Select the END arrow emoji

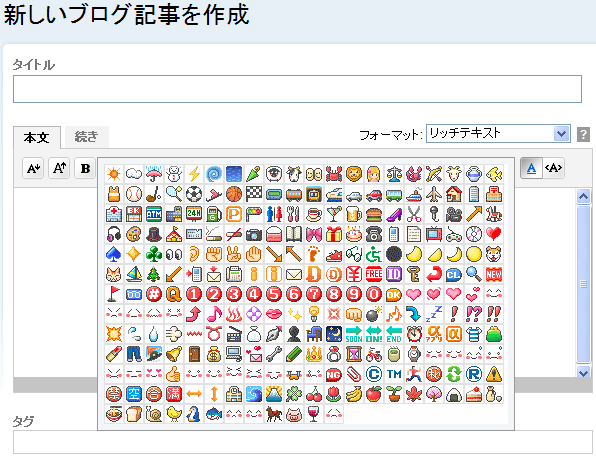click(394, 334)
